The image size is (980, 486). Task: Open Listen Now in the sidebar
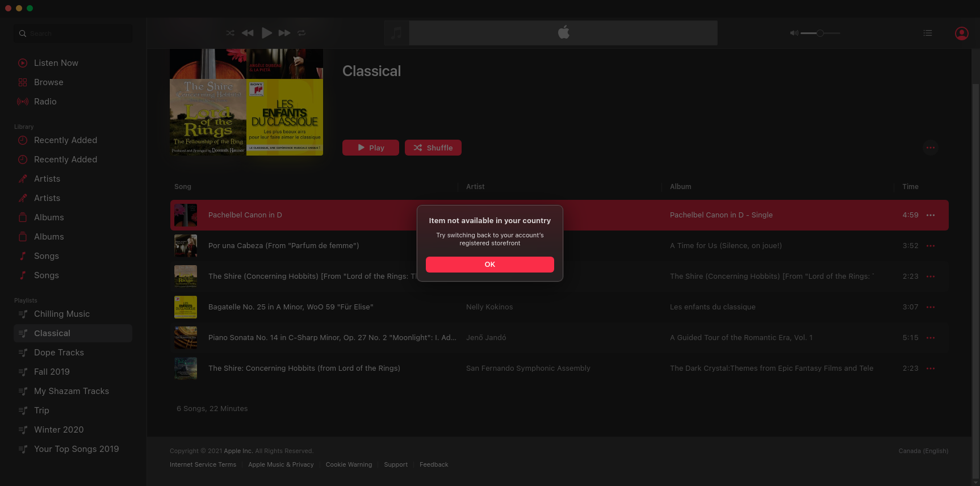[x=56, y=63]
